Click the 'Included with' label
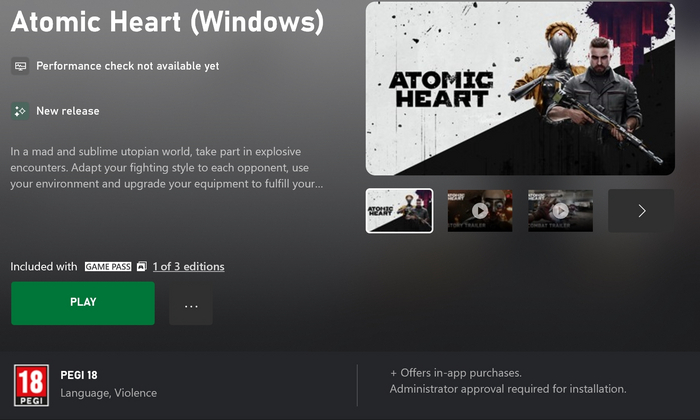This screenshot has height=420, width=700. pyautogui.click(x=44, y=266)
